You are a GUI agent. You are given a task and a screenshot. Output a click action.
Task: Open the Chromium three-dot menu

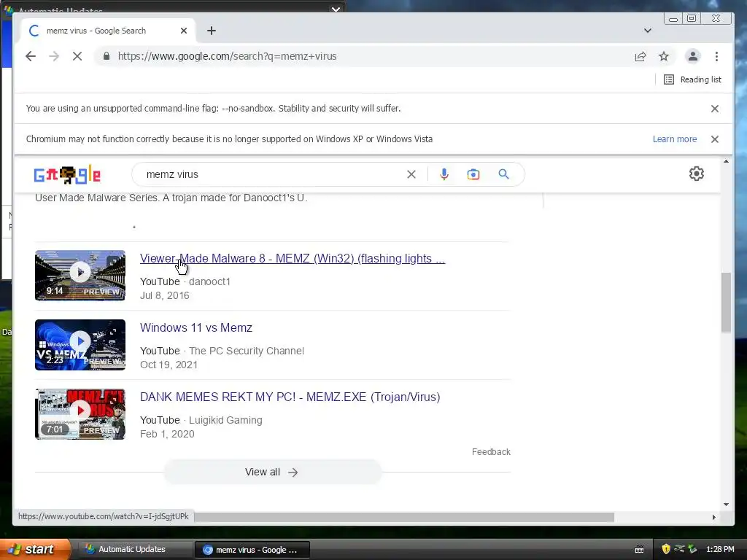pos(716,56)
